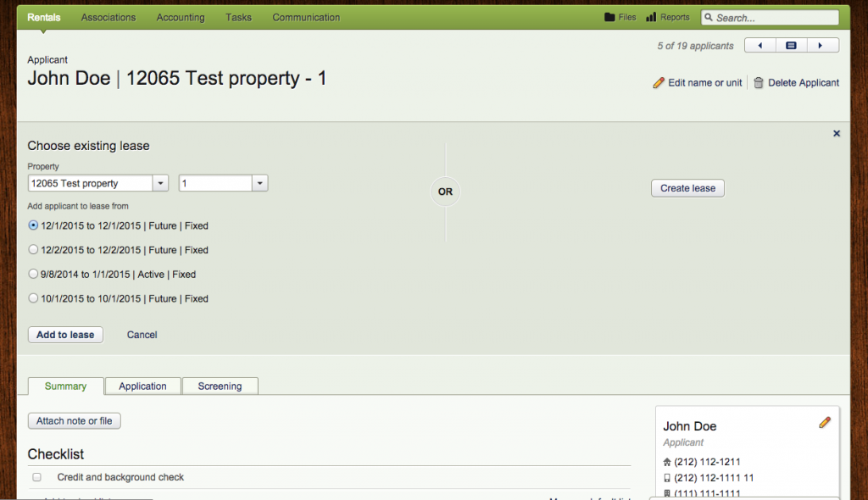The height and width of the screenshot is (500, 868).
Task: Open the 12065 Test property dropdown
Action: (160, 183)
